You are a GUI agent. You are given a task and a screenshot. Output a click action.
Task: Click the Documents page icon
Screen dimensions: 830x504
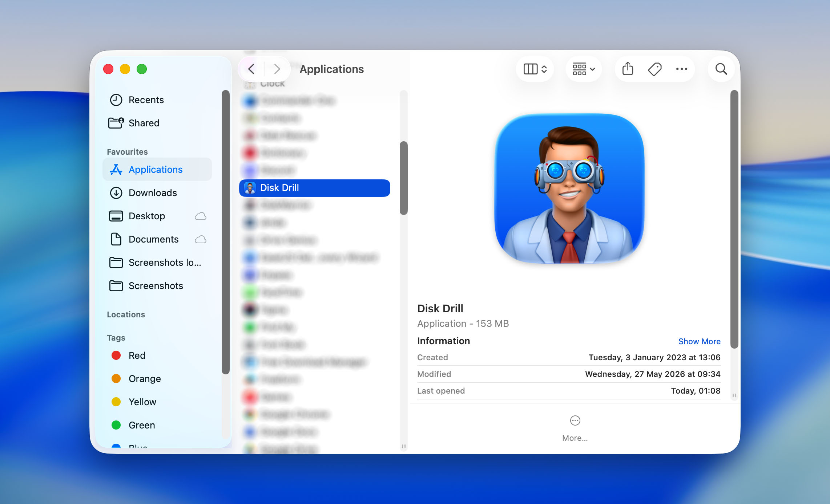click(116, 239)
